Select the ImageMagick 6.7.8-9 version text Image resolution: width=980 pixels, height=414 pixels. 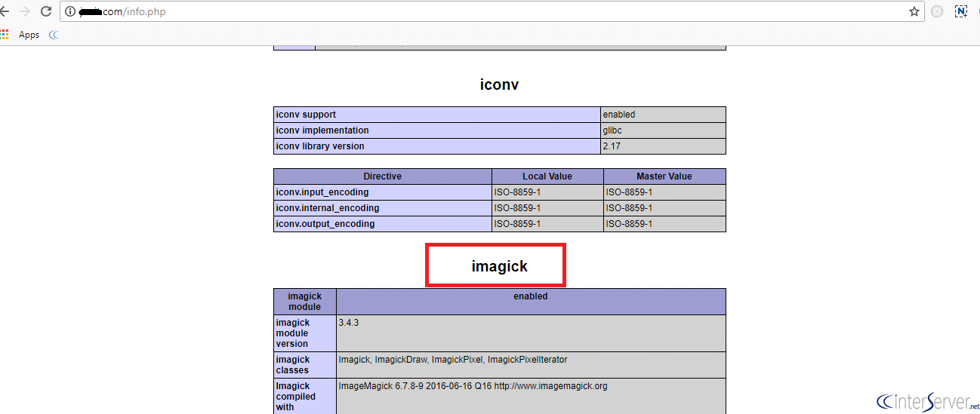tap(473, 386)
